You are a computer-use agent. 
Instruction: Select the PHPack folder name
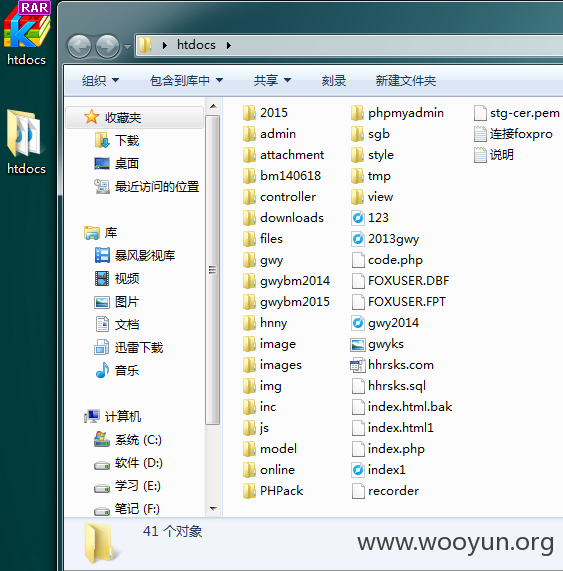282,491
